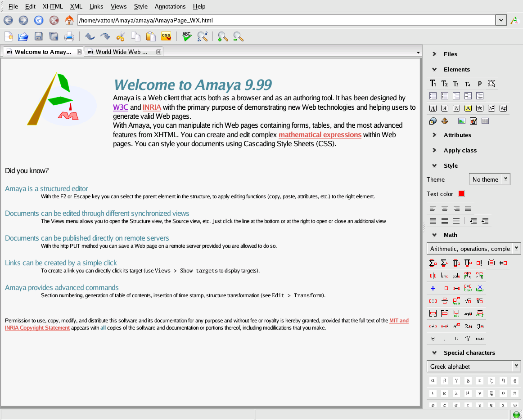
Task: Click the scissors cut icon
Action: pyautogui.click(x=121, y=36)
